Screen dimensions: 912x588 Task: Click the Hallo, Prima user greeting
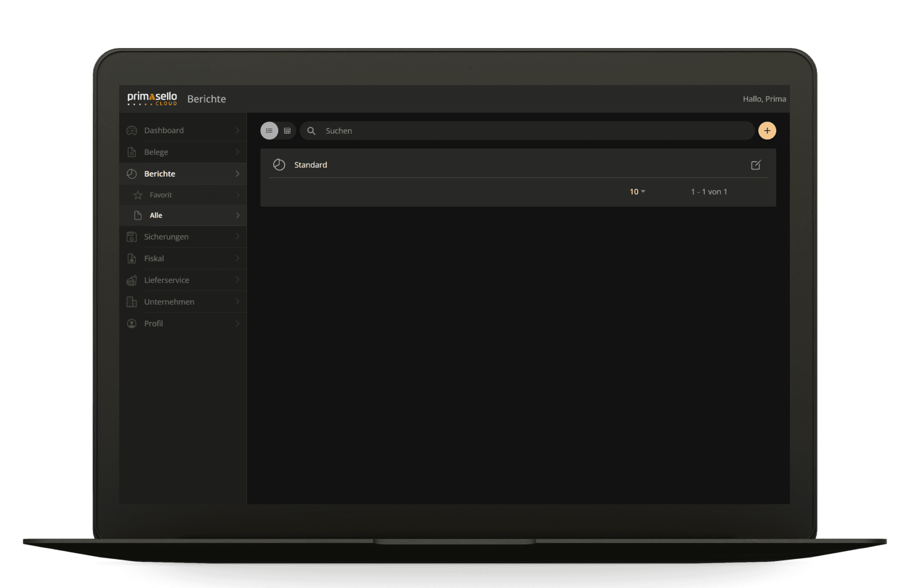click(764, 99)
